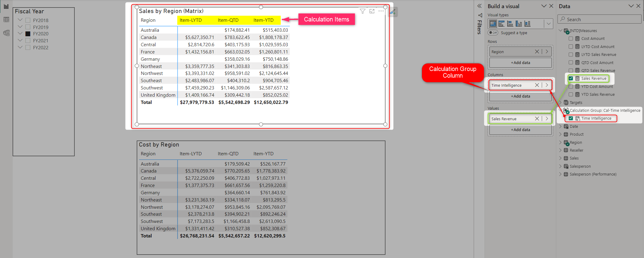Screen dimensions: 644x258
Task: Open the Filters pane tab
Action: (x=479, y=24)
